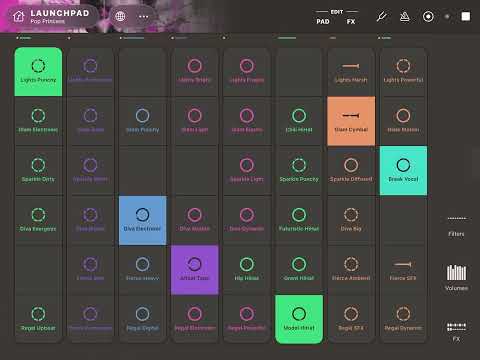Trigger the Lights Harsh one-shot pad
480x360 pixels.
(351, 72)
